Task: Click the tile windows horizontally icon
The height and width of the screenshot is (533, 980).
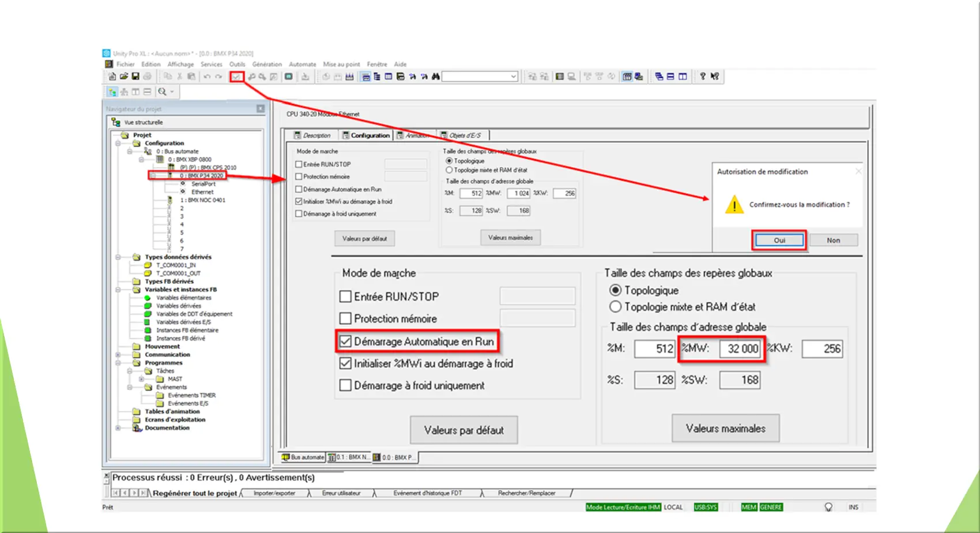Action: [x=670, y=76]
